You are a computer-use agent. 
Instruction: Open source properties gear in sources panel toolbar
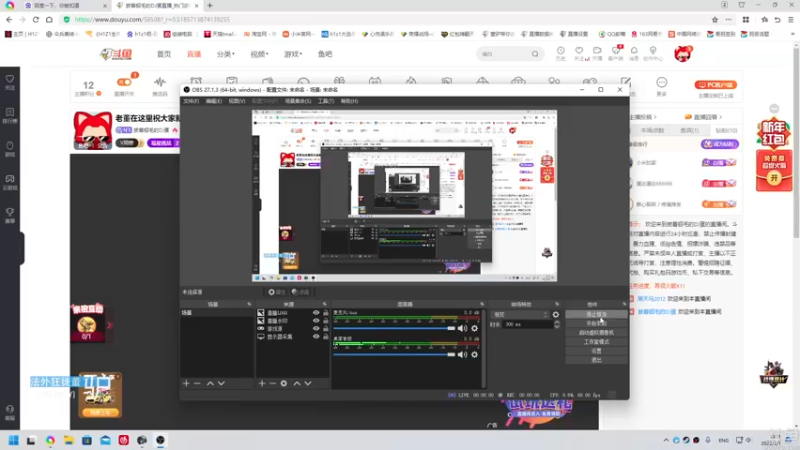pos(284,383)
